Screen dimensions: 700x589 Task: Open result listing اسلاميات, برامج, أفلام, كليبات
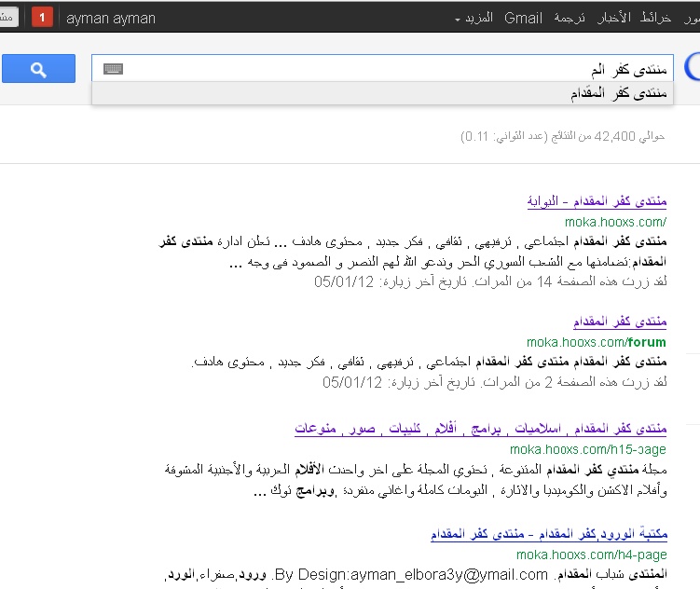coord(480,429)
